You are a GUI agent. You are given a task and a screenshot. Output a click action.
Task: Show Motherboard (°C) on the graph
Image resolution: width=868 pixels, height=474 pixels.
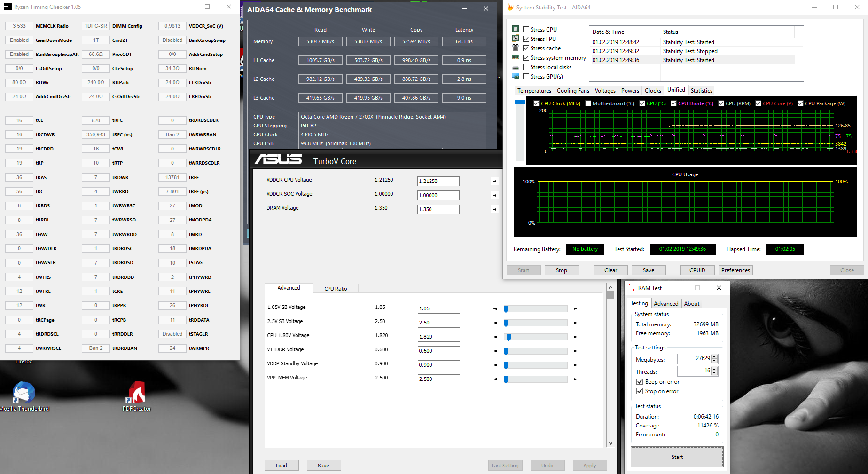588,103
